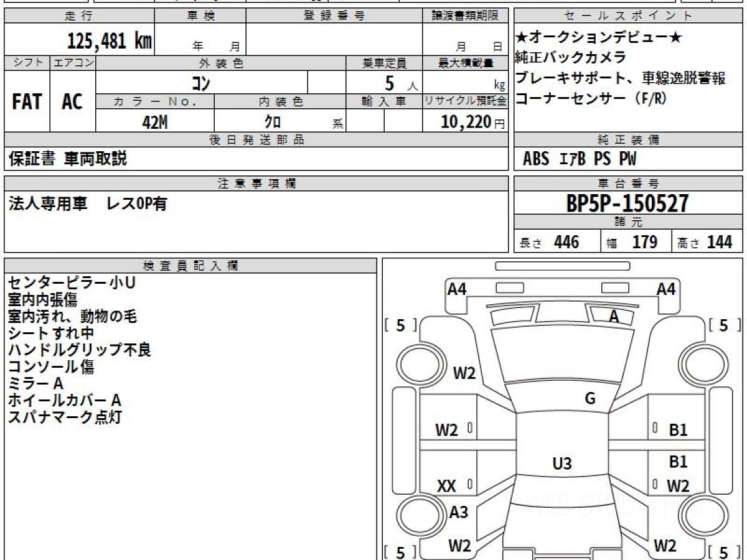Select the recycle deposit amount 10,220円
747x560 pixels.
[473, 122]
